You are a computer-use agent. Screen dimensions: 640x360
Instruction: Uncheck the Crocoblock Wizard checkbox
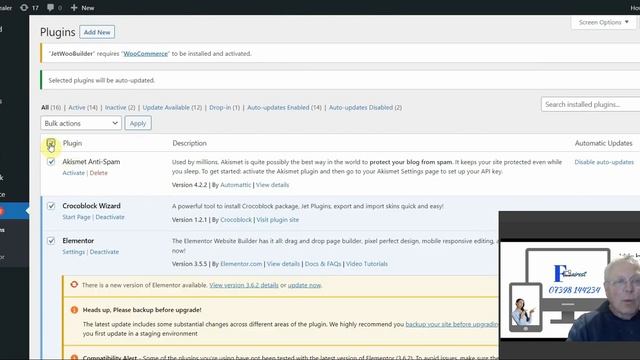coord(51,206)
